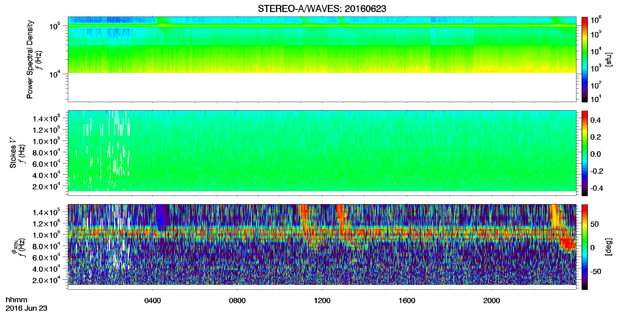Click the 2000 time tick label
Image resolution: width=644 pixels, height=332 pixels.
[492, 301]
